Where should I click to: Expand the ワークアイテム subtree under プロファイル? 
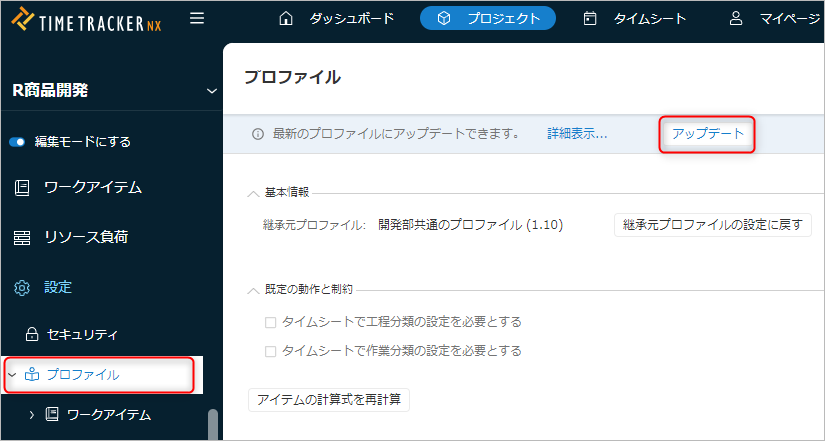31,414
